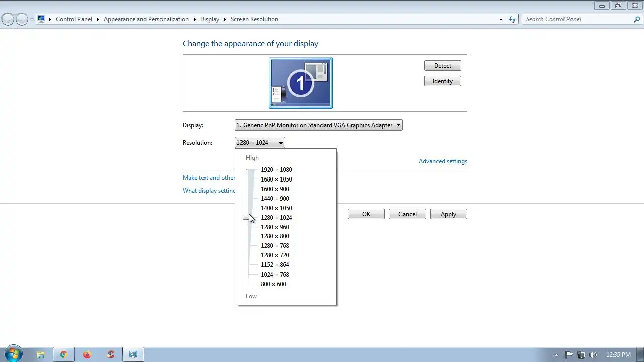The image size is (644, 362).
Task: Click the Detect button
Action: coord(443,66)
